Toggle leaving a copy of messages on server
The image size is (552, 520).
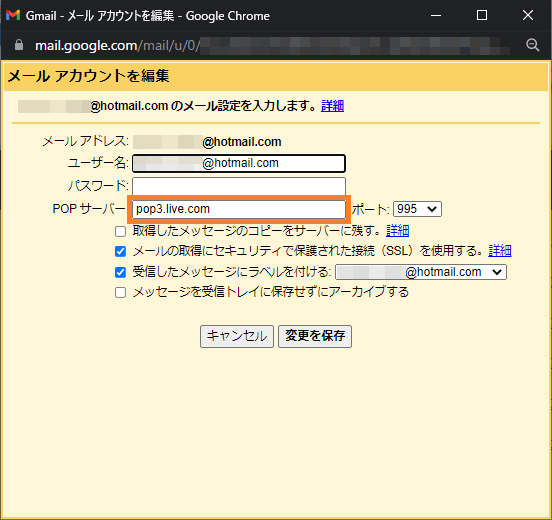[120, 231]
